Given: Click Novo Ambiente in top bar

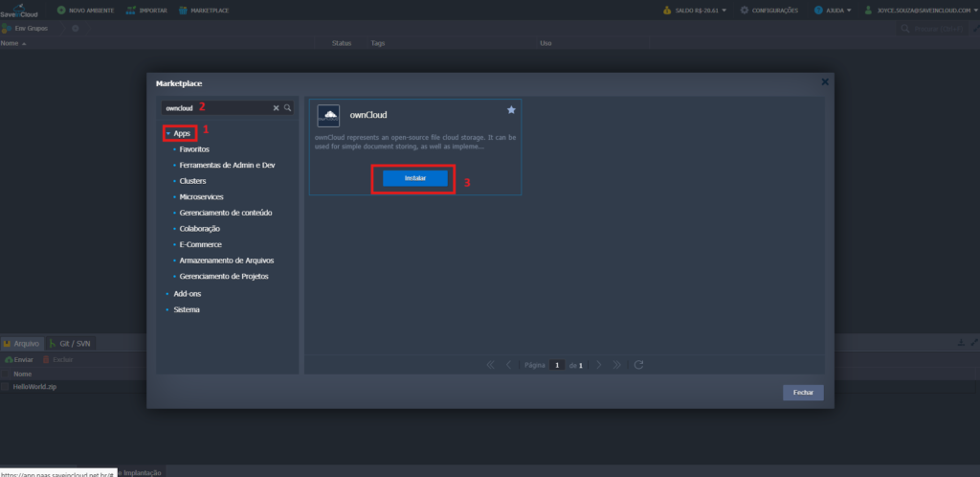Looking at the screenshot, I should (85, 10).
